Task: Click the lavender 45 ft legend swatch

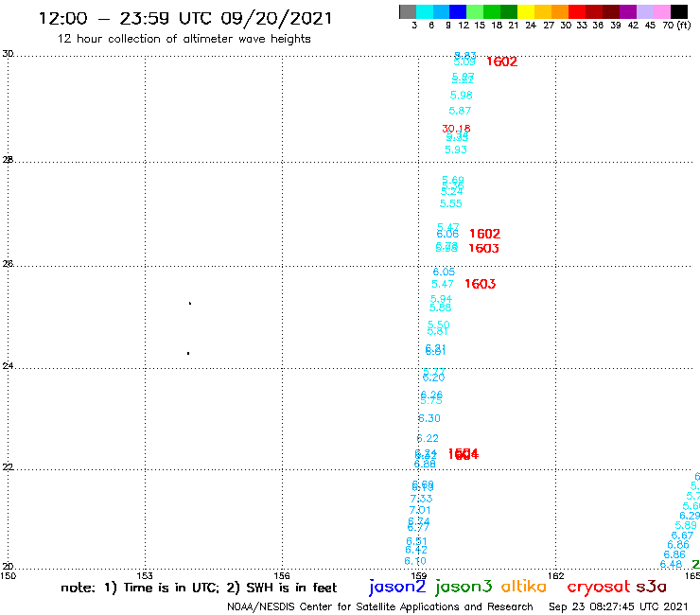Action: (644, 11)
